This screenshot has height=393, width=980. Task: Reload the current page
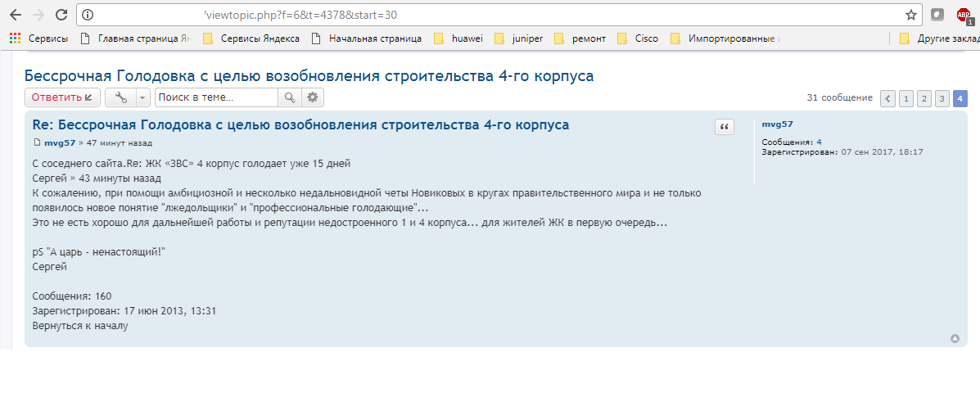(x=61, y=15)
